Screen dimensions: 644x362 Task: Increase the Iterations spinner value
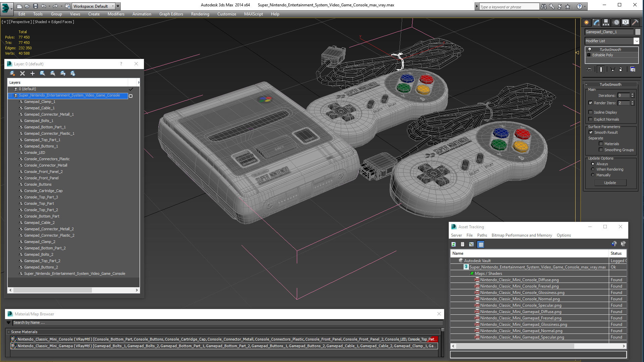coord(632,94)
